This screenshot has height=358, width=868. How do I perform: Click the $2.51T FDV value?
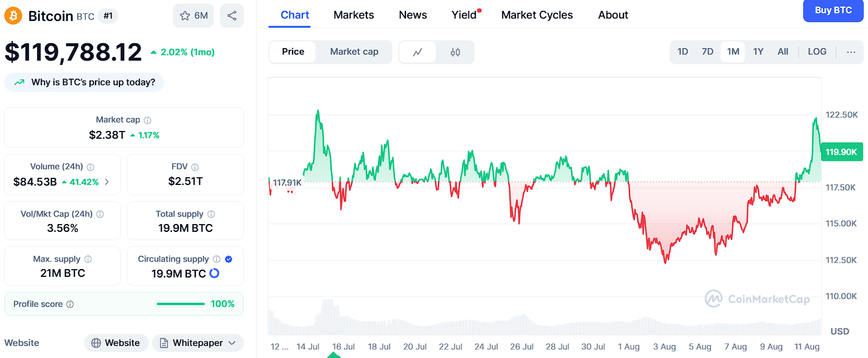point(185,181)
